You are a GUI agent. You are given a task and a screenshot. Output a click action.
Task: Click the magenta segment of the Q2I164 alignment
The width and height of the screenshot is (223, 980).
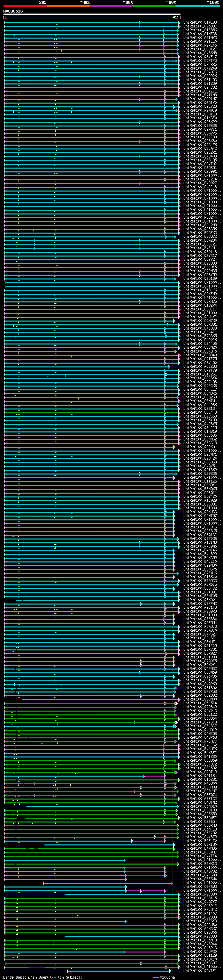(155, 776)
